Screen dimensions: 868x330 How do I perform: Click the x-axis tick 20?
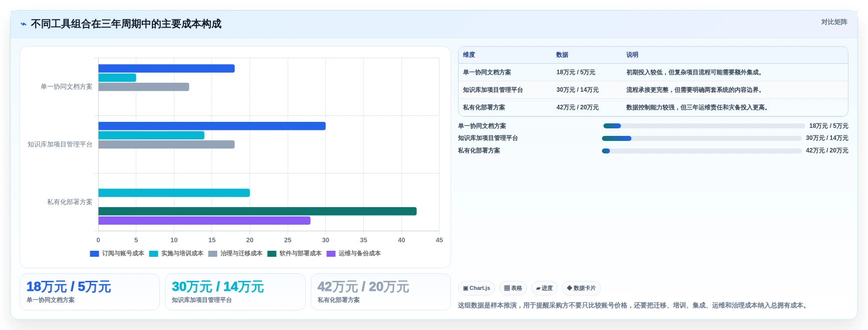pos(250,240)
